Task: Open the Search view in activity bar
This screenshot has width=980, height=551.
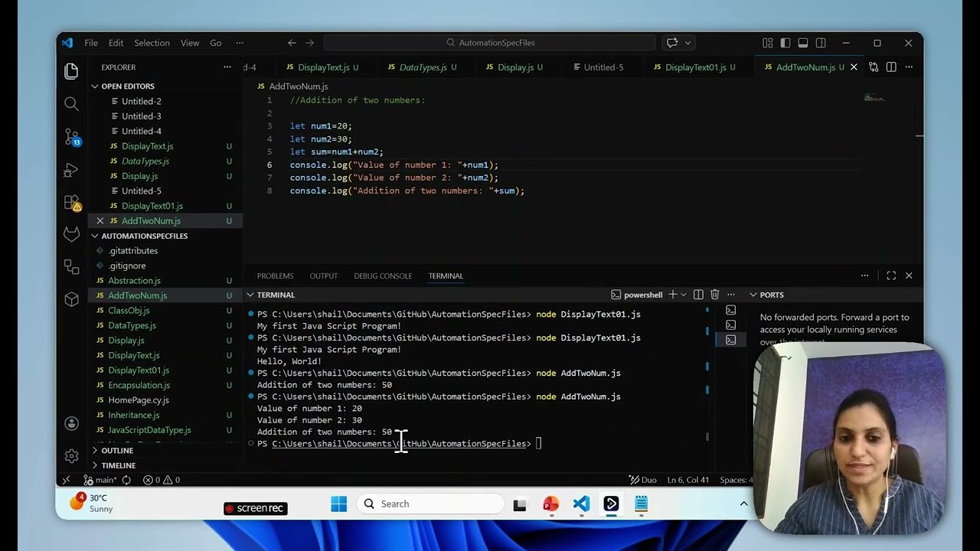Action: click(x=71, y=104)
